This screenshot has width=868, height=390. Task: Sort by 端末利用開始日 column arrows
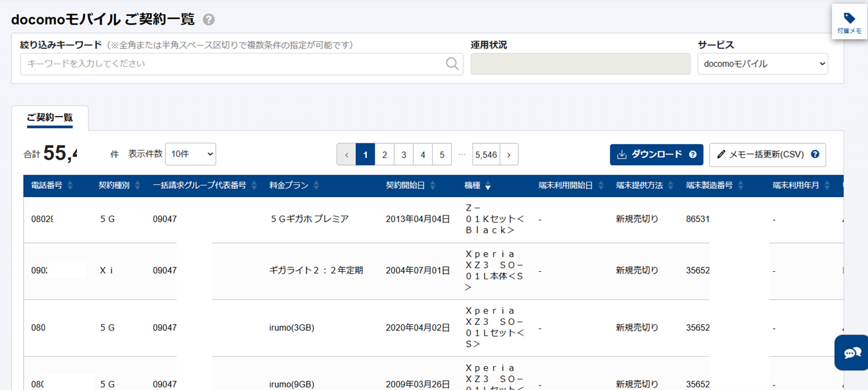600,186
